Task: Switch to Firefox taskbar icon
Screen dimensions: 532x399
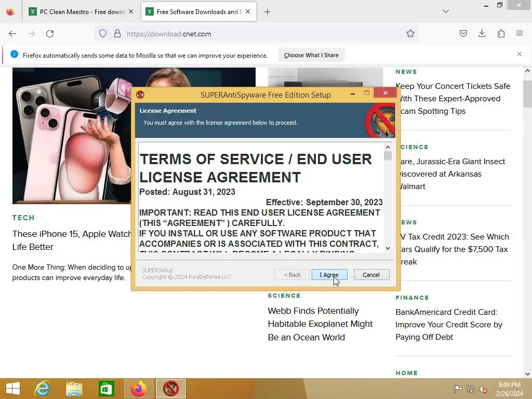Action: (x=138, y=389)
